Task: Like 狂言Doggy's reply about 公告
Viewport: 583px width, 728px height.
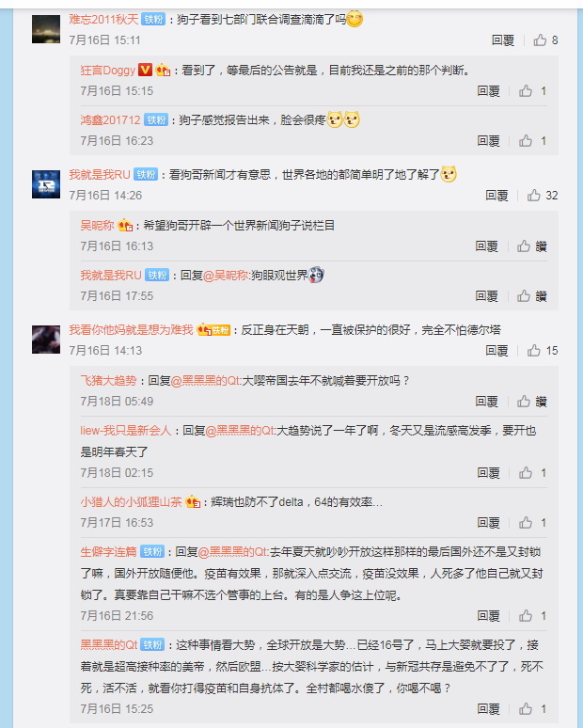Action: tap(526, 91)
